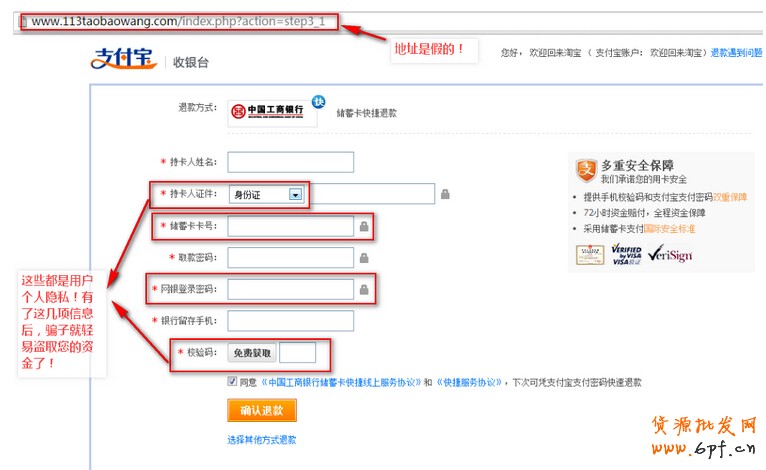Click the lock icon beside 取款密码 field

pos(364,258)
